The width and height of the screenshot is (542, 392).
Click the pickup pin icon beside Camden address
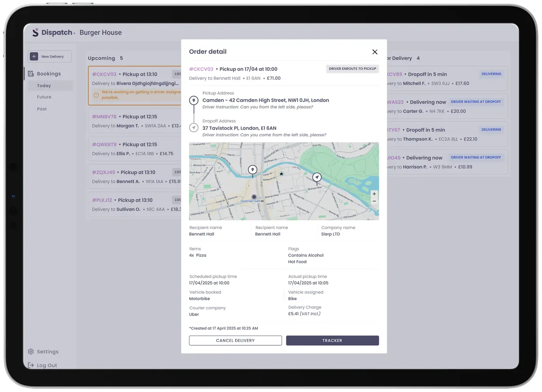point(194,100)
